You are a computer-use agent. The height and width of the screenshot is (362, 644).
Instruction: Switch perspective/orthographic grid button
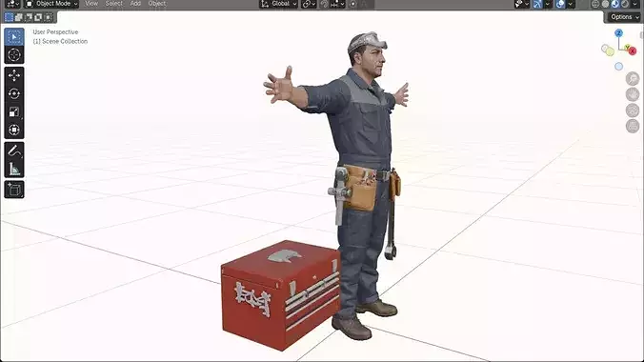(x=633, y=126)
